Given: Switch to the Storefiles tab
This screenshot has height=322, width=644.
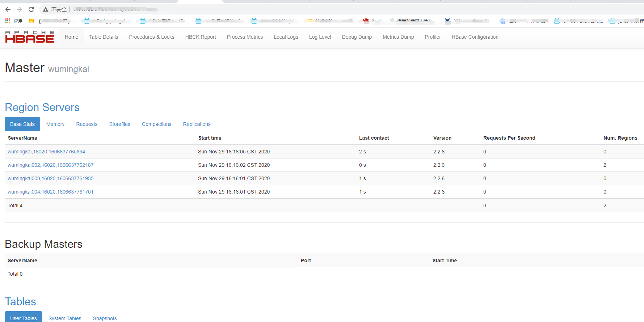Looking at the screenshot, I should (120, 124).
